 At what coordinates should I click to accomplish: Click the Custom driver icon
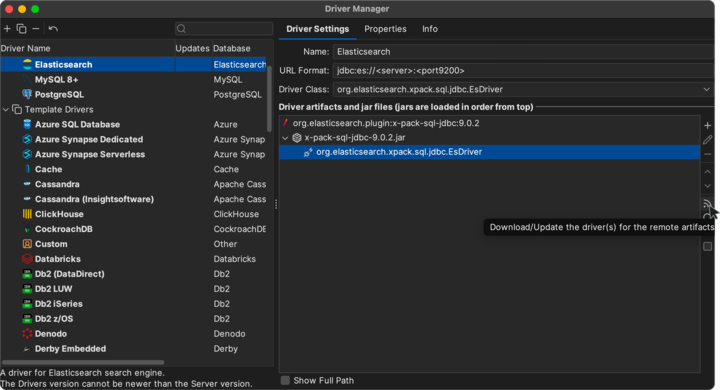[27, 244]
